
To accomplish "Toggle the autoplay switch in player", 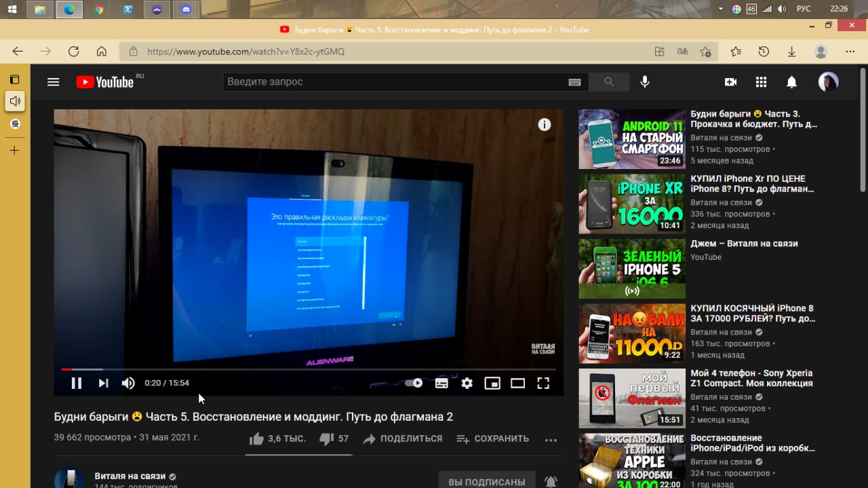I will click(x=414, y=383).
